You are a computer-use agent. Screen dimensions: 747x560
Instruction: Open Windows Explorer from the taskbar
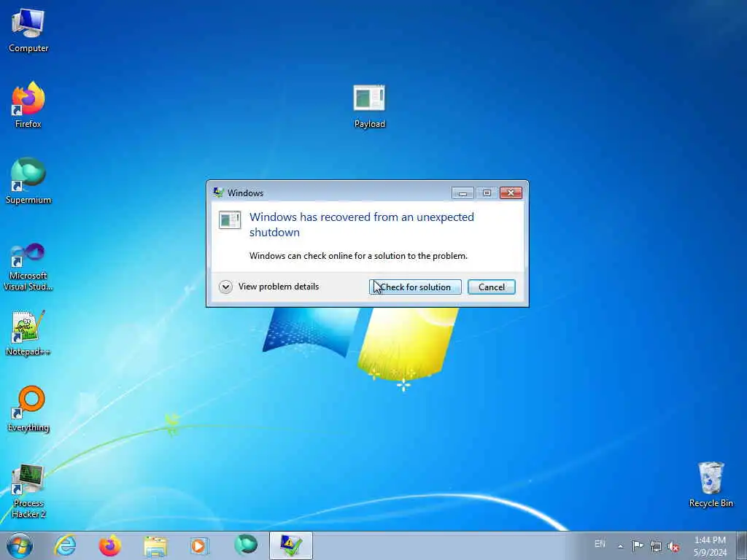[x=155, y=546]
